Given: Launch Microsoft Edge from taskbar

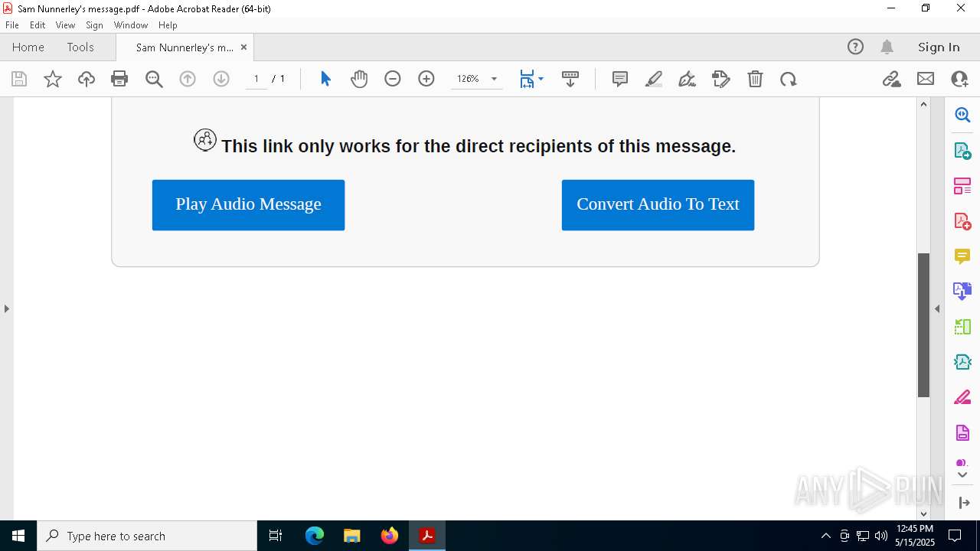Looking at the screenshot, I should (315, 536).
